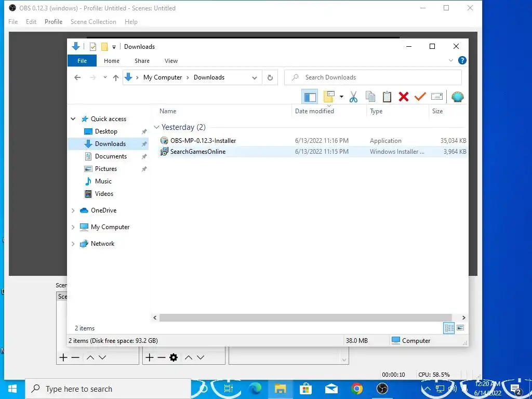Select Desktop in the navigation pane
532x399 pixels.
pos(106,131)
